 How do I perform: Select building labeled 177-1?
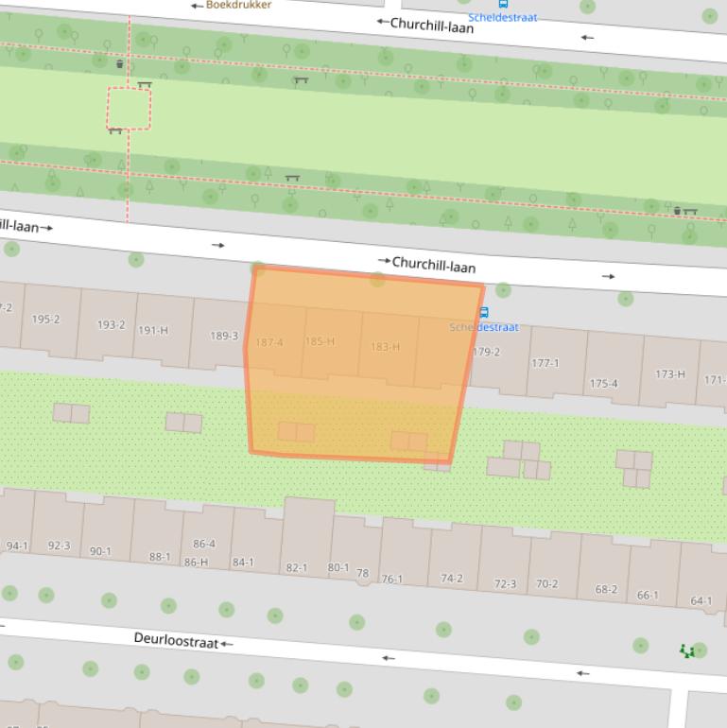coord(545,363)
